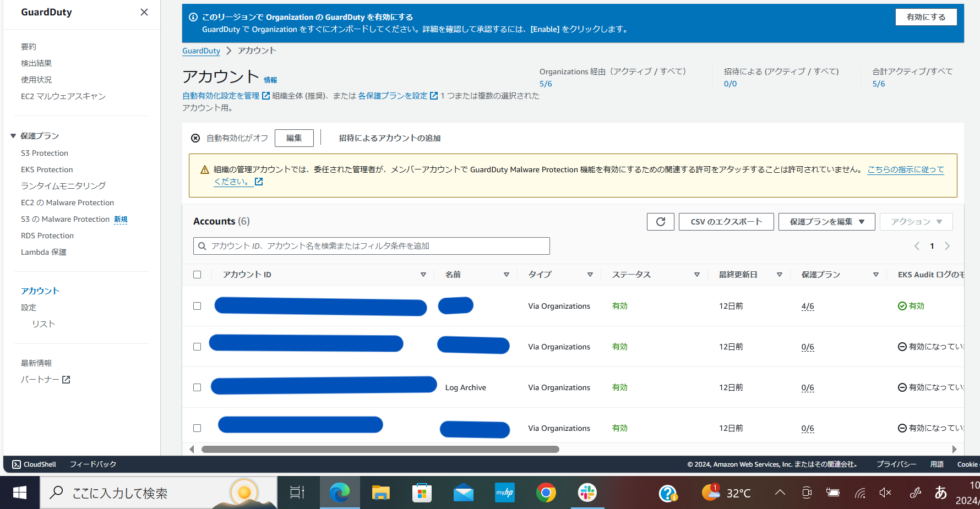Screen dimensions: 980x509
Task: Open the 4/6 protection plan details
Action: [x=808, y=306]
